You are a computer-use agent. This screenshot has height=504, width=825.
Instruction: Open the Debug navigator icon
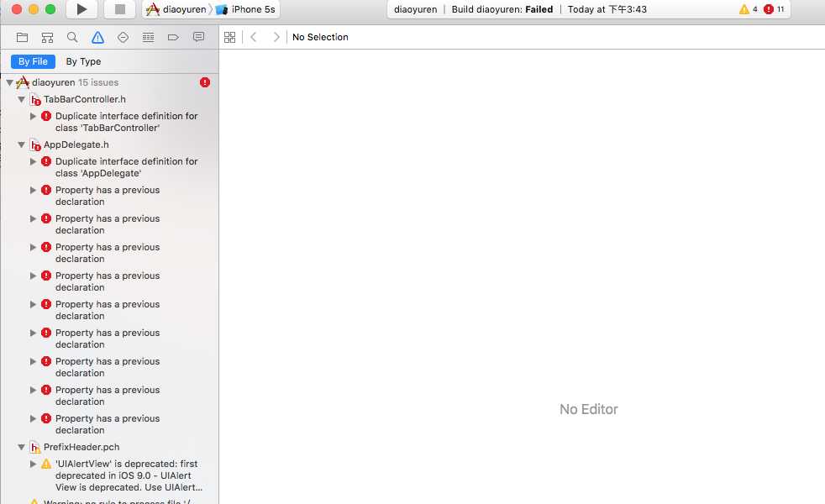pyautogui.click(x=149, y=37)
